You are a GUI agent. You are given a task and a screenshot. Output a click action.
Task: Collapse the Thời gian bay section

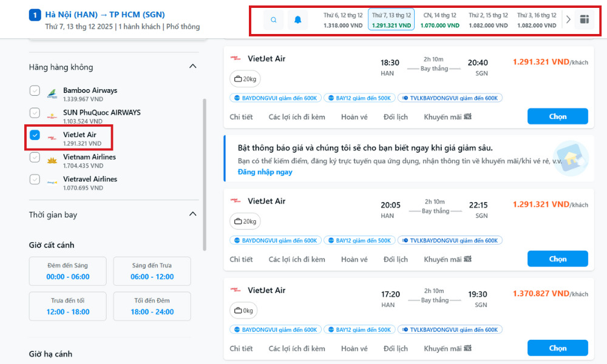192,214
